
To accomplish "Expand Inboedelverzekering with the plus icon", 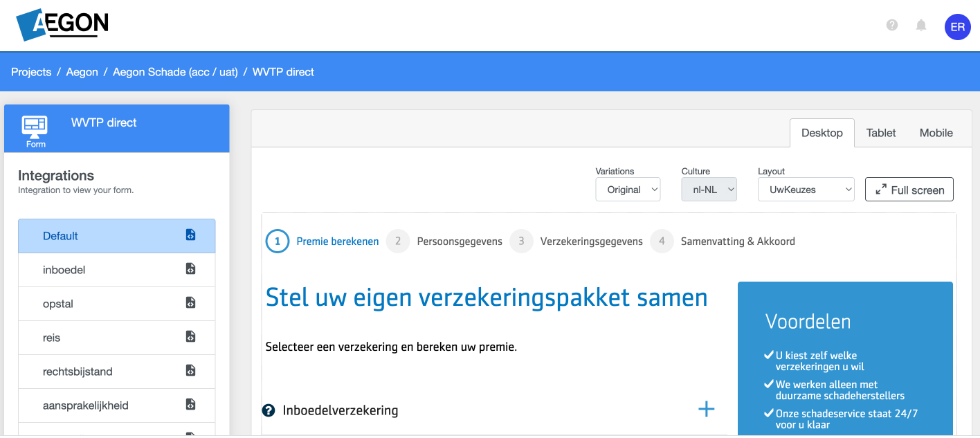I will pyautogui.click(x=706, y=410).
